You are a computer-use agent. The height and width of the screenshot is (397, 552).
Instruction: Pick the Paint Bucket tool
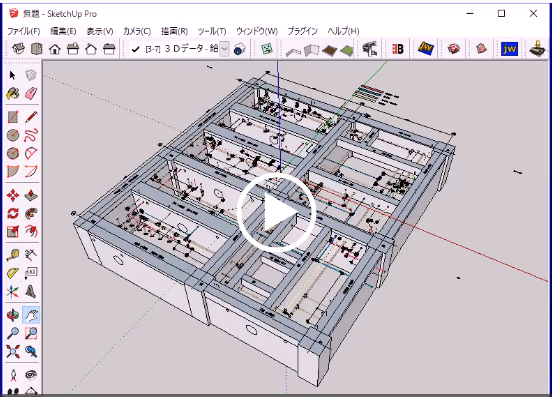click(x=13, y=94)
